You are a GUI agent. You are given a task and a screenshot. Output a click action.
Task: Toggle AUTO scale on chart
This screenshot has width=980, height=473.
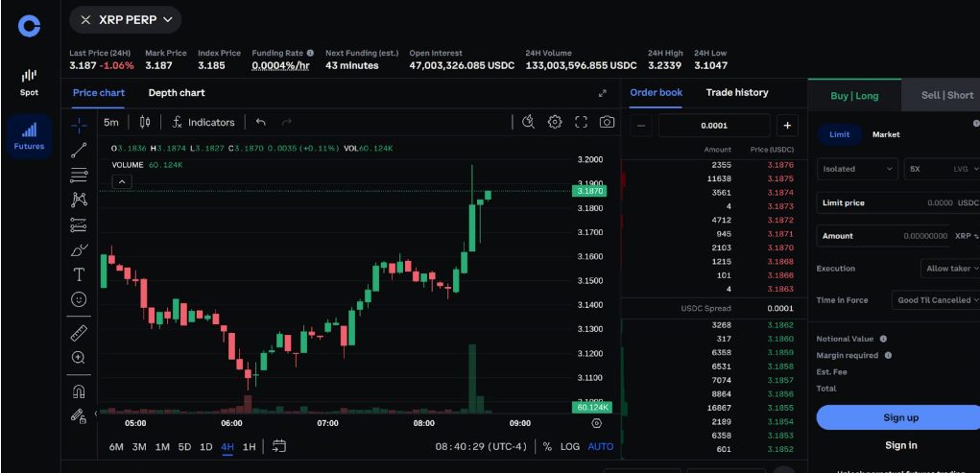[x=601, y=447]
